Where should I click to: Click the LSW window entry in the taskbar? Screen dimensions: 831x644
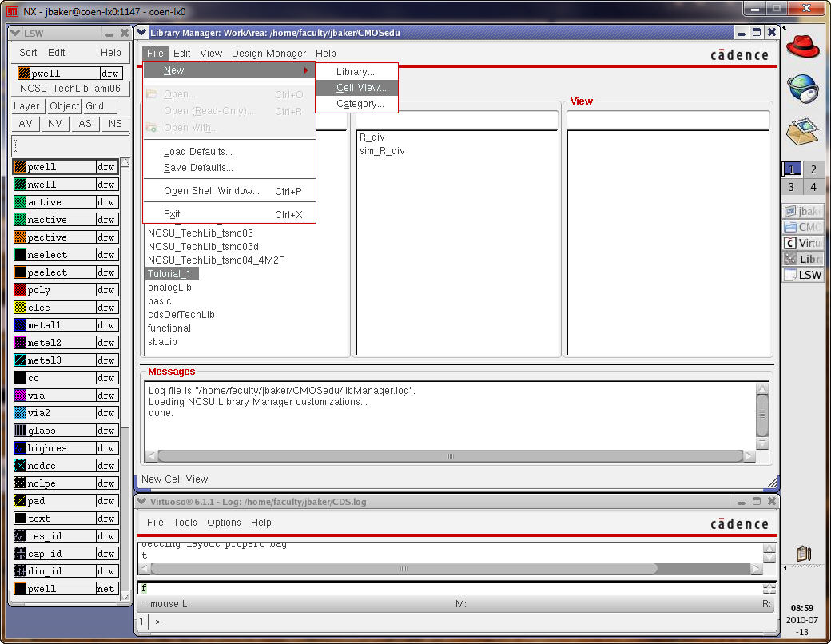802,275
